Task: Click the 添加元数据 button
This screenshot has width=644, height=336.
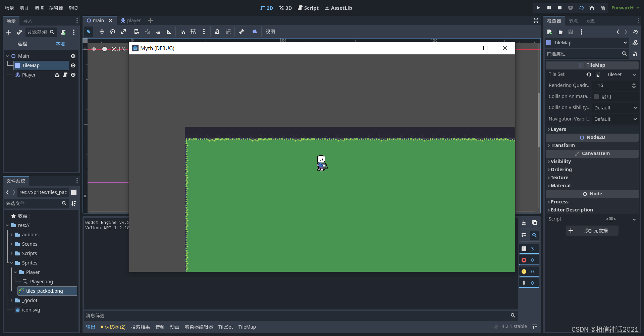Action: [592, 231]
